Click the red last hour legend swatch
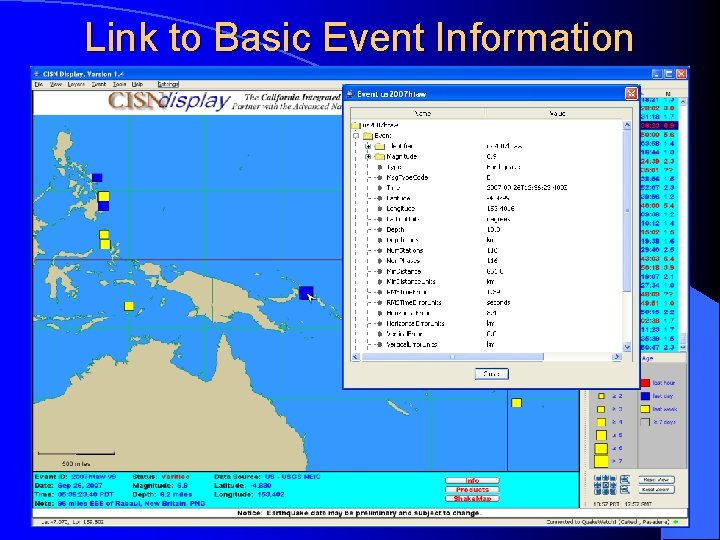This screenshot has width=720, height=540. [645, 383]
